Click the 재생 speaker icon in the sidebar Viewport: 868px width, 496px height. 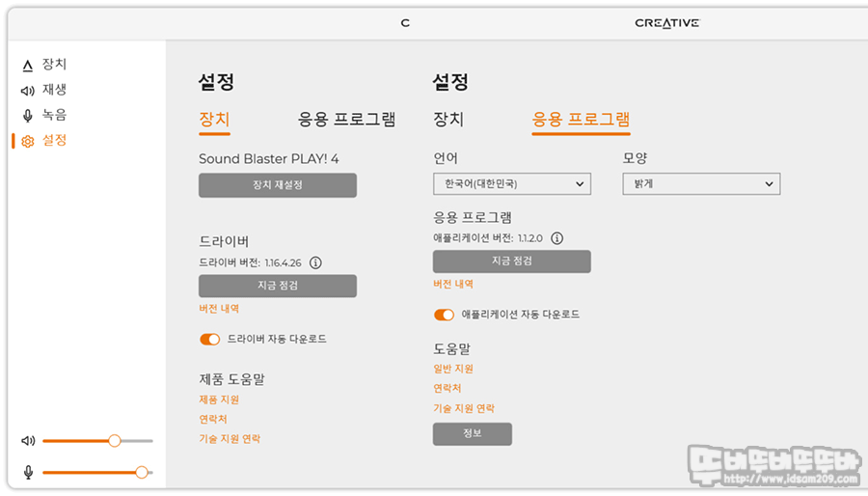coord(28,91)
